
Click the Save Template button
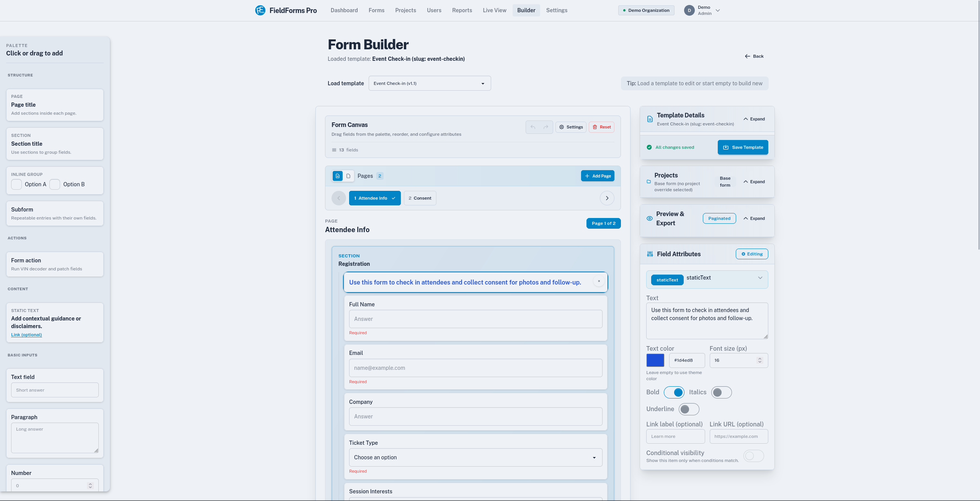click(x=743, y=147)
